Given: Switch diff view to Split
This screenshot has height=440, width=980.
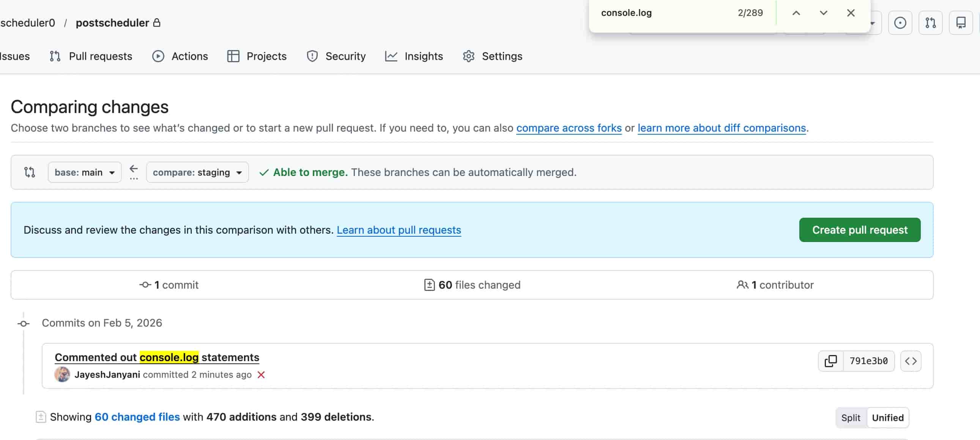Looking at the screenshot, I should tap(851, 418).
